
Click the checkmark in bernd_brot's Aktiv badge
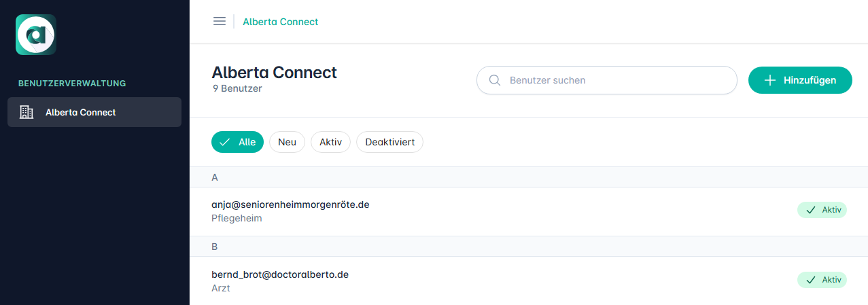[x=810, y=280]
